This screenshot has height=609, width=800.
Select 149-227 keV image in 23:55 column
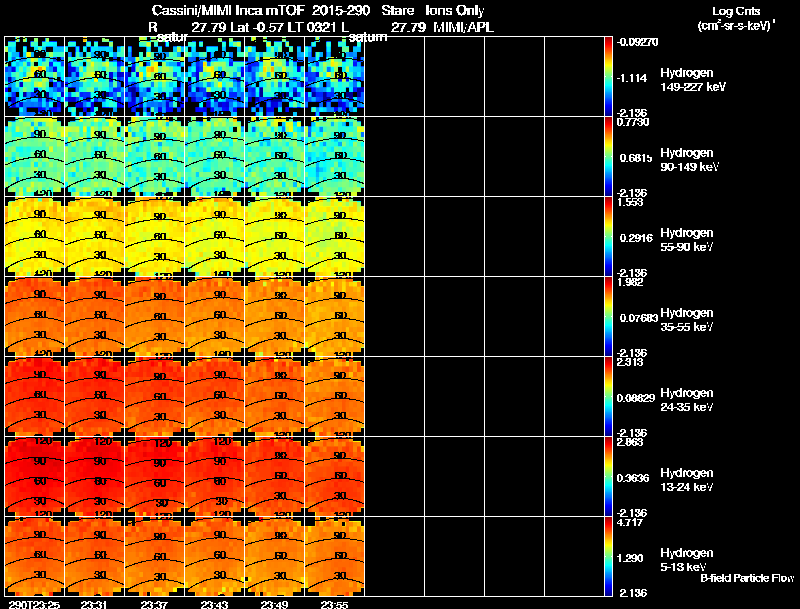pos(334,77)
